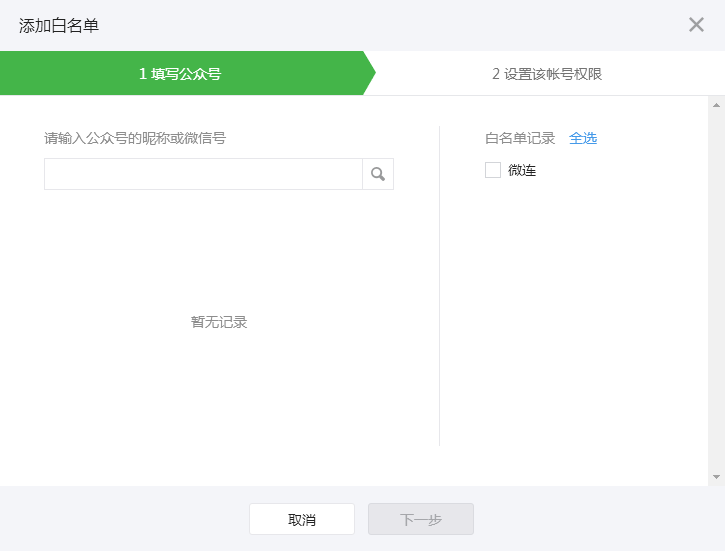This screenshot has width=725, height=551.
Task: Select step tab 2 设置该帐号权限
Action: coord(547,73)
